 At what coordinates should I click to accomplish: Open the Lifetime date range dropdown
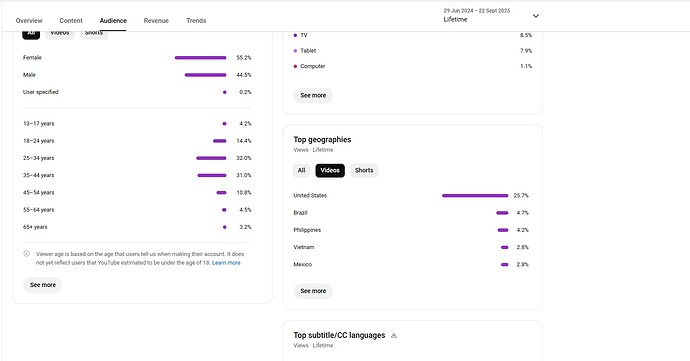(x=491, y=15)
